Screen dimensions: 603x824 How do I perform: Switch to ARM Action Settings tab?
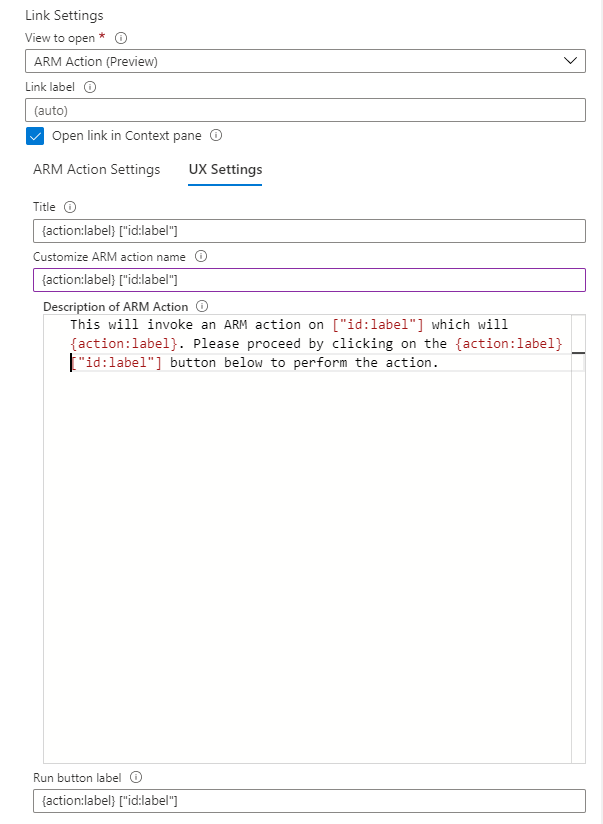(97, 169)
